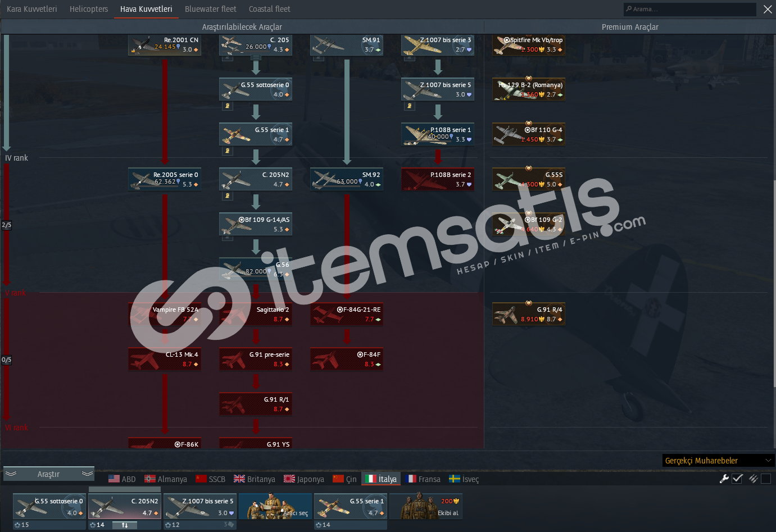
Task: Expand the group marker under G.55 serie 1
Action: click(228, 150)
